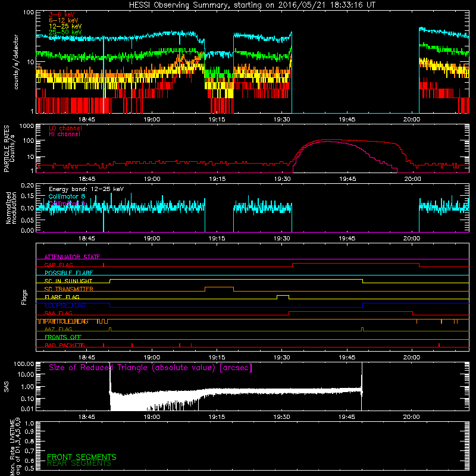The height and width of the screenshot is (476, 476).
Task: Click the LO channel legend label
Action: tap(65, 128)
